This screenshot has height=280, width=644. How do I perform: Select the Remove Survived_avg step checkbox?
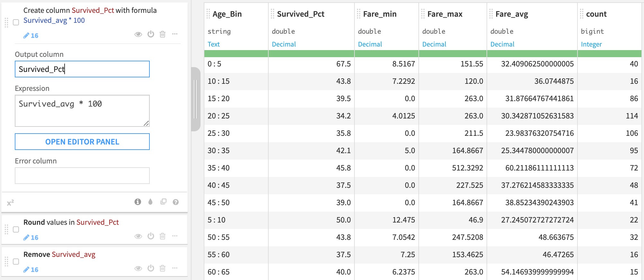pyautogui.click(x=16, y=262)
